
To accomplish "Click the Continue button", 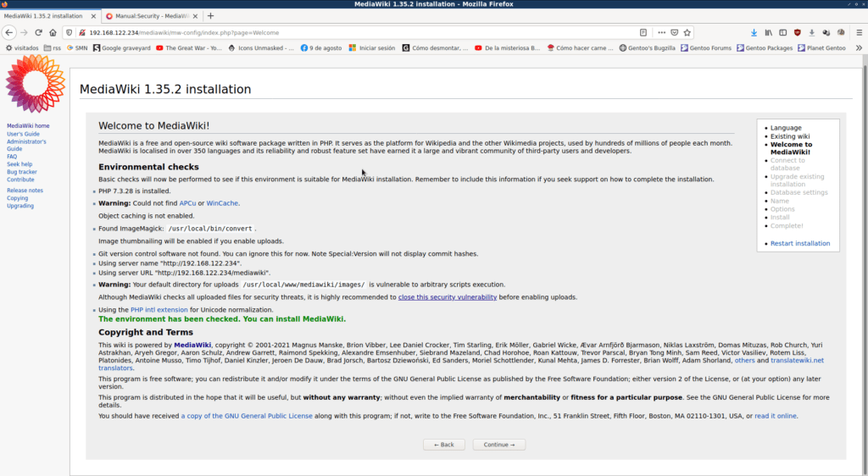I will pos(498,445).
